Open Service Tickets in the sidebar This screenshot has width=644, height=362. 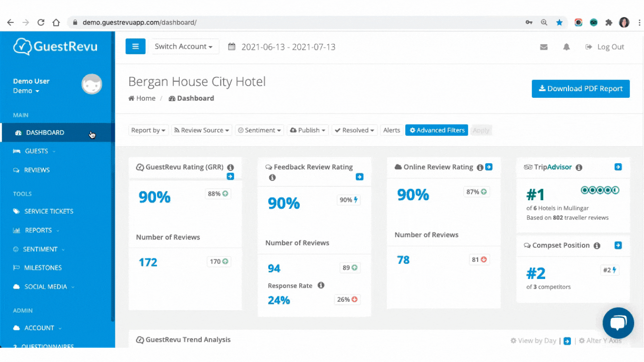click(57, 211)
